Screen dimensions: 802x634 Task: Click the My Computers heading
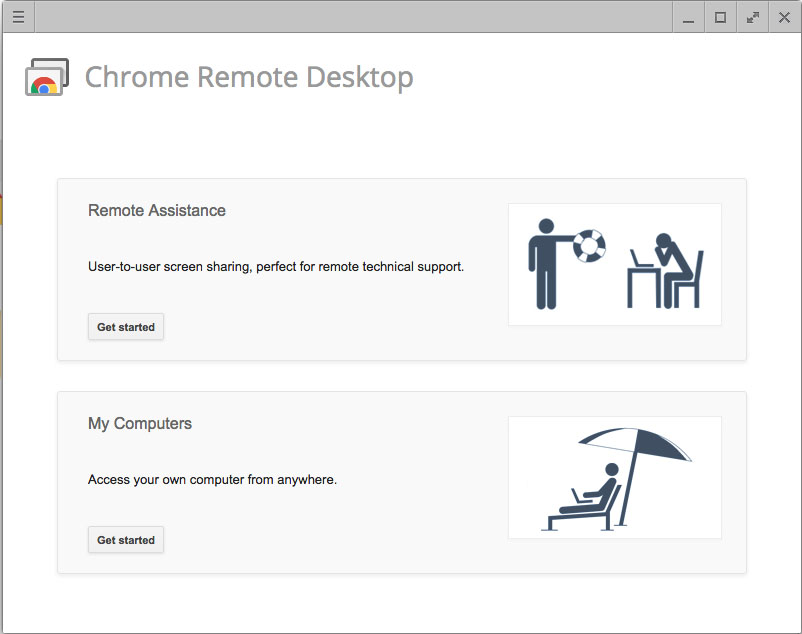[140, 424]
